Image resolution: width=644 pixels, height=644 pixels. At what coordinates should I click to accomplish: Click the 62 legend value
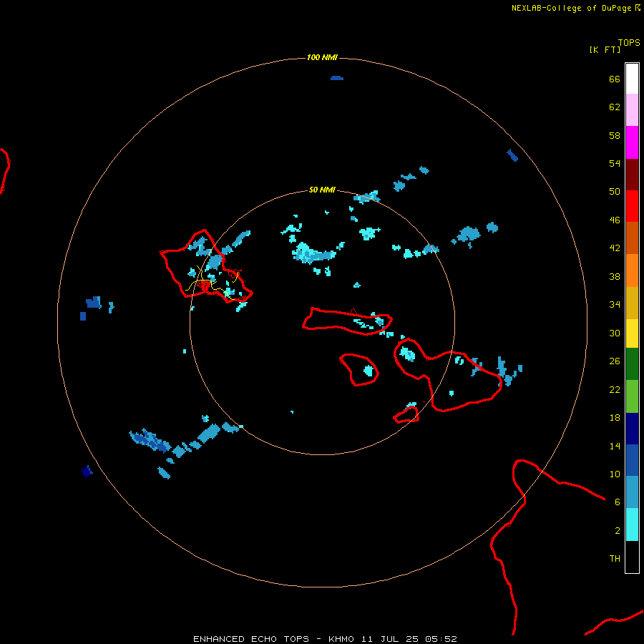[x=615, y=107]
